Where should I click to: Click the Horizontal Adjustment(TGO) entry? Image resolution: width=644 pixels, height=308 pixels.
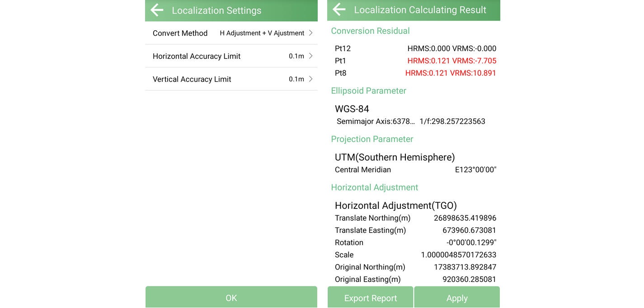pyautogui.click(x=395, y=206)
